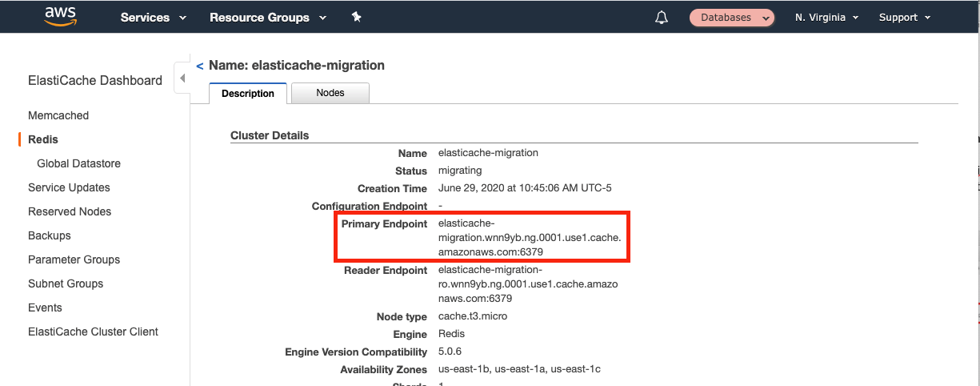Open Global Datastore sidebar item
Viewport: 980px width, 386px height.
point(79,163)
